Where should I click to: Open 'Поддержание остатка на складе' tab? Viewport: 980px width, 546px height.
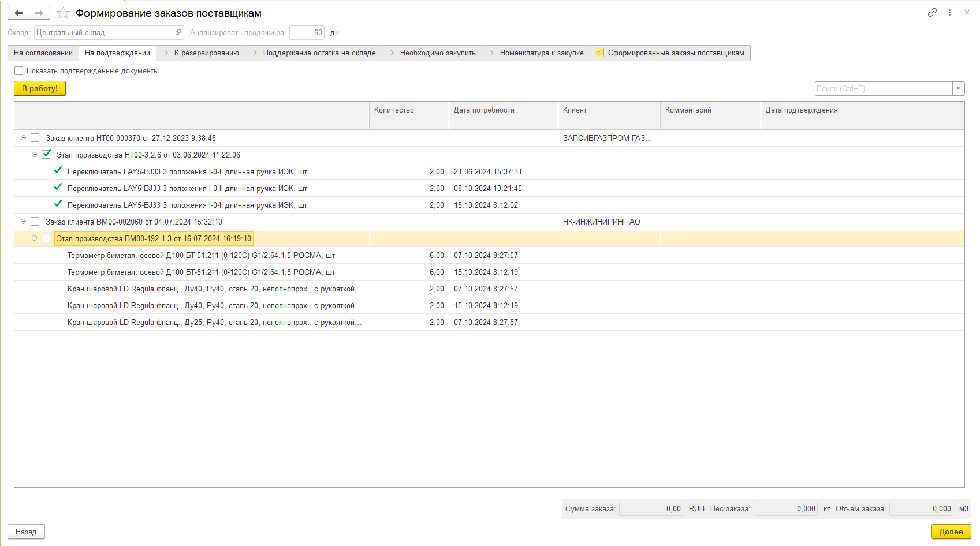(x=314, y=53)
